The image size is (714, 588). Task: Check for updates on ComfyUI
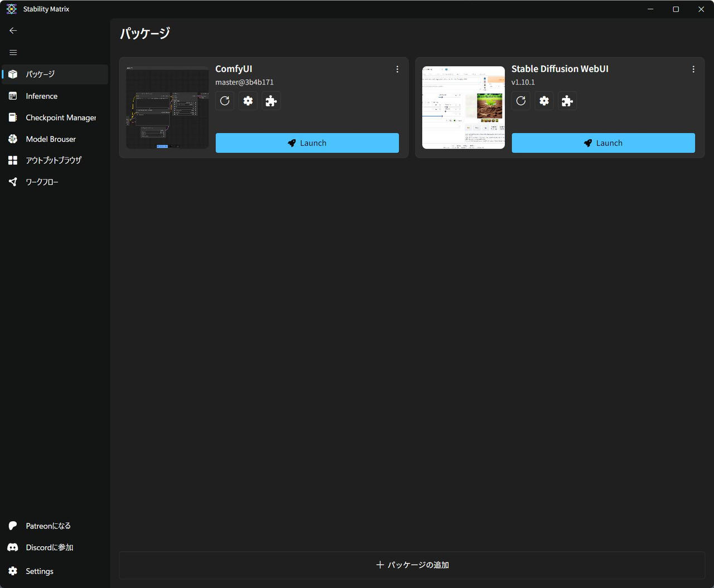pos(225,101)
